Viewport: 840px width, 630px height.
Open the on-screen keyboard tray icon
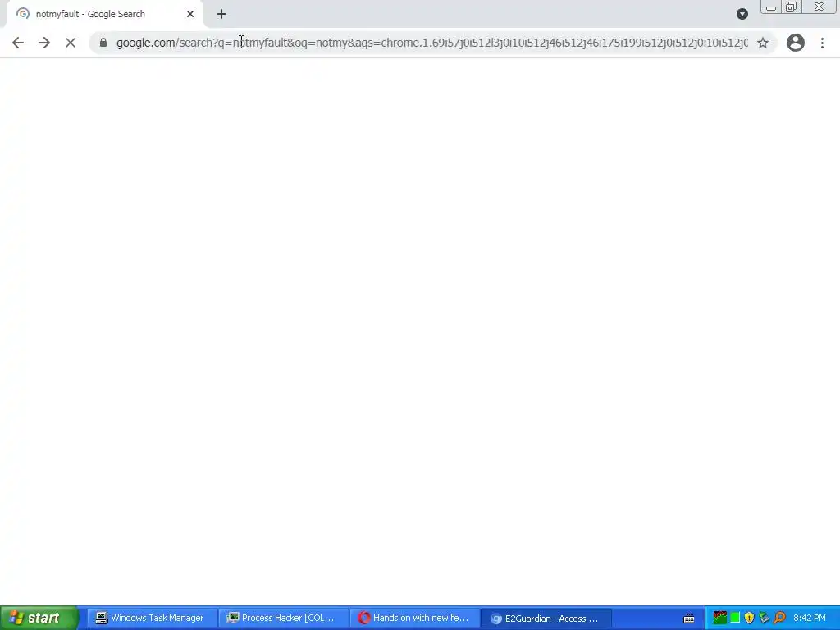[689, 619]
